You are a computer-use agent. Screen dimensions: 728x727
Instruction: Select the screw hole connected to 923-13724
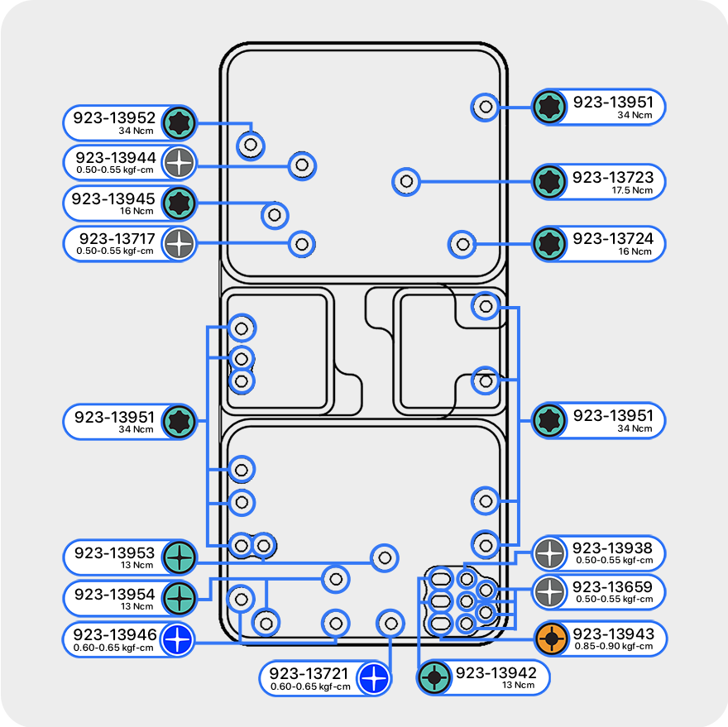463,244
